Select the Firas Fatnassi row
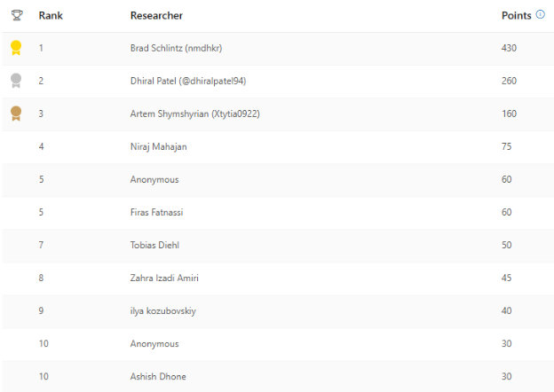This screenshot has height=392, width=554. [157, 212]
